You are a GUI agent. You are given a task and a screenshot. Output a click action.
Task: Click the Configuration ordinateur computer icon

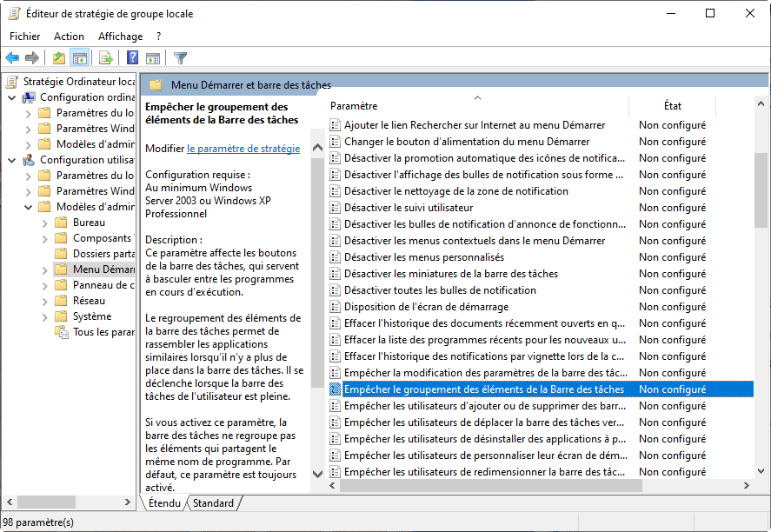coord(29,97)
